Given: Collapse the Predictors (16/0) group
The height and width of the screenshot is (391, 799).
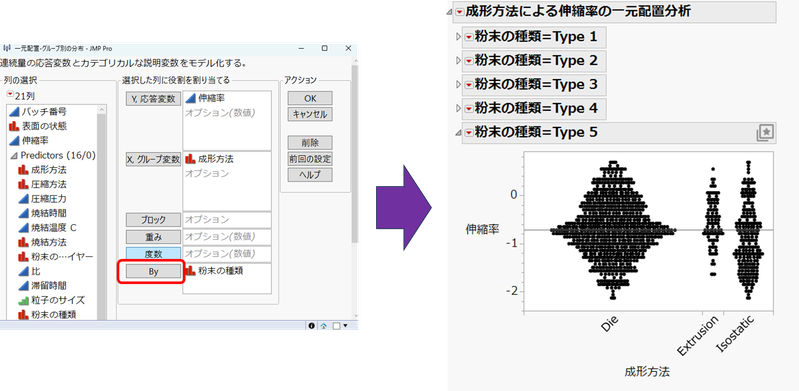Looking at the screenshot, I should [14, 155].
